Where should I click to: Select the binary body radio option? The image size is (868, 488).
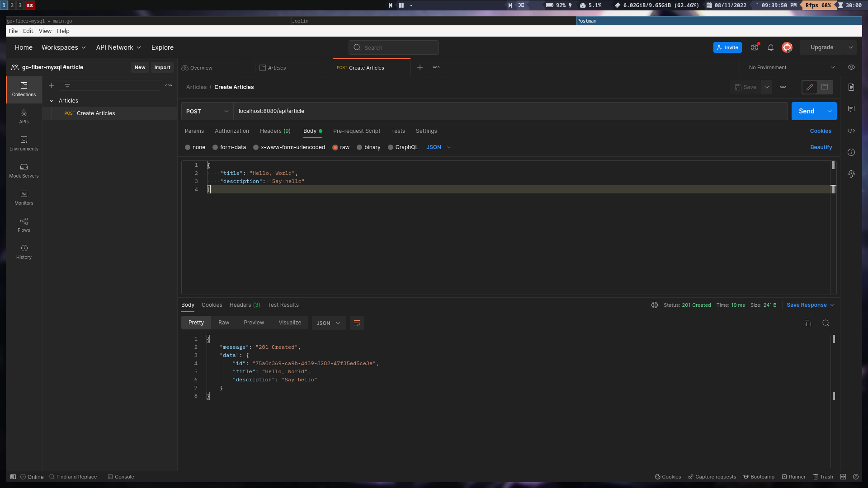pyautogui.click(x=359, y=147)
